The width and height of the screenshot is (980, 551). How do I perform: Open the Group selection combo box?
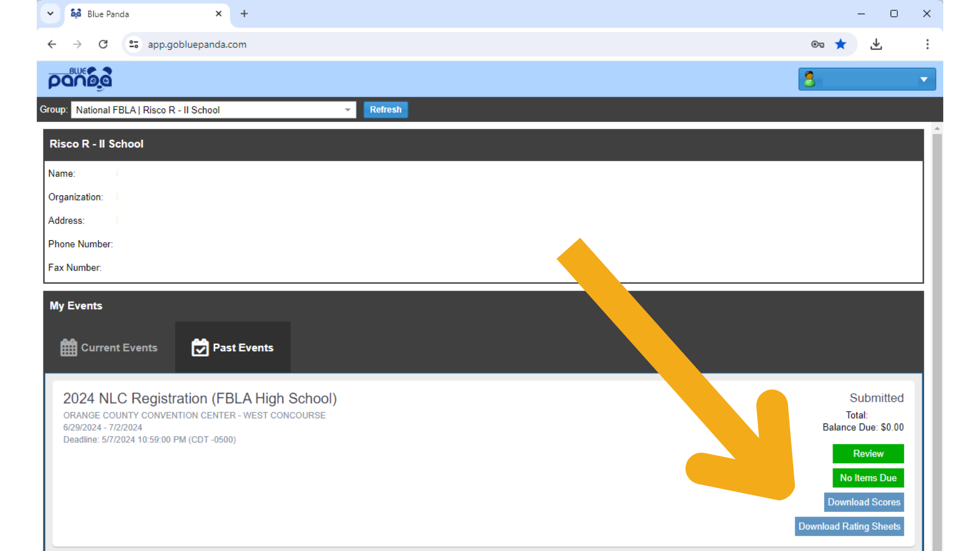pyautogui.click(x=213, y=110)
